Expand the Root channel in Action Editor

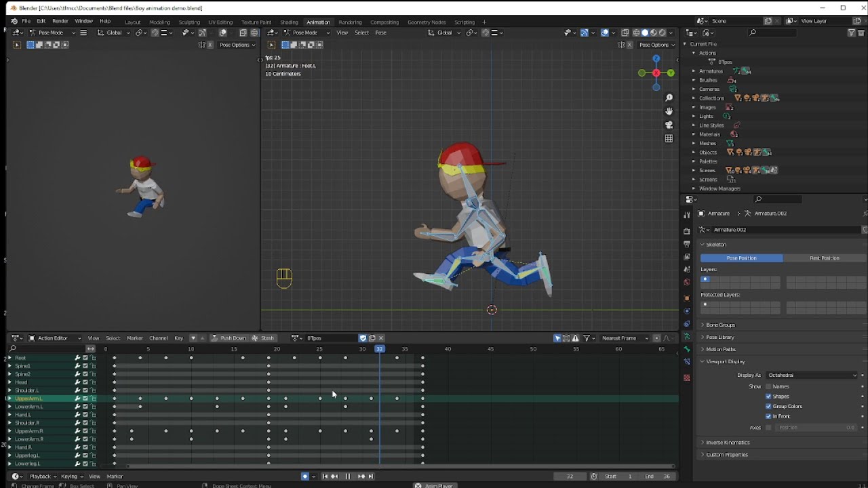pyautogui.click(x=9, y=358)
